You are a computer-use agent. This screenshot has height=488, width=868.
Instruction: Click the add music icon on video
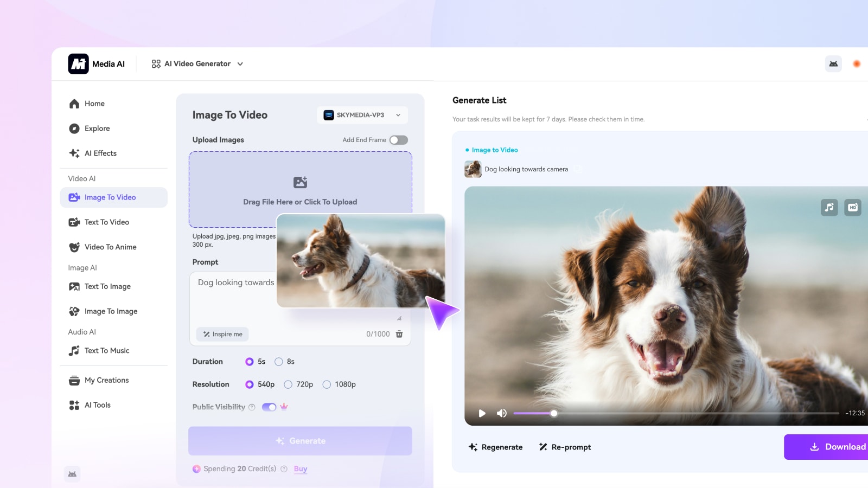point(829,207)
